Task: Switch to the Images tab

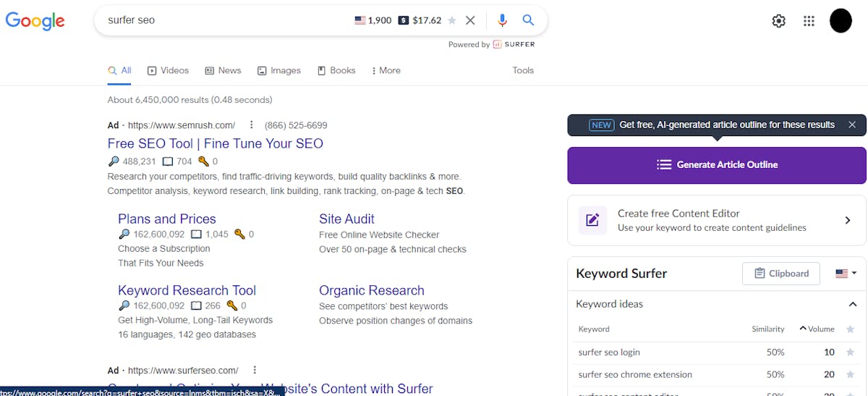Action: coord(278,70)
